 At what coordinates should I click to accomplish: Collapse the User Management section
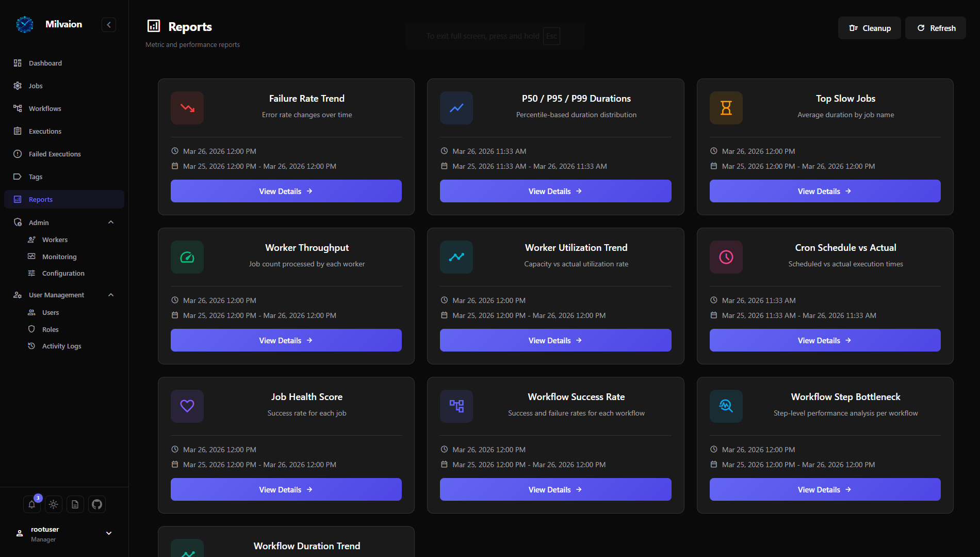(110, 295)
